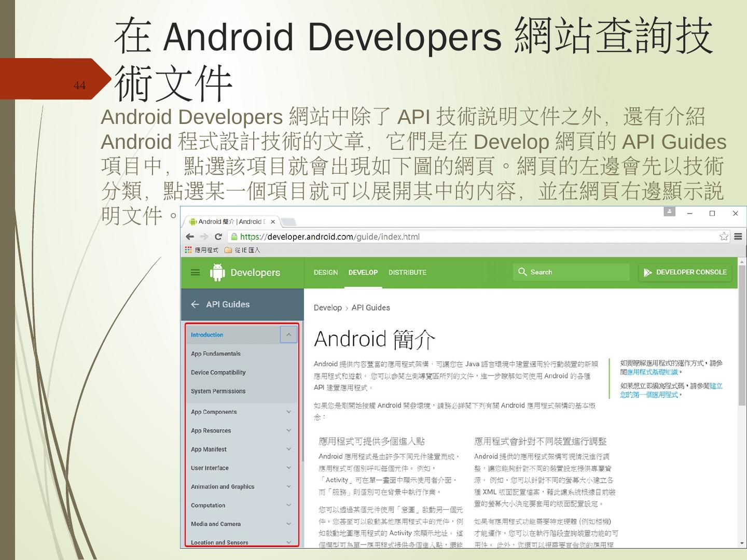
Task: Click the 應用程式會針對不同裝置進行調整 heading
Action: click(540, 441)
